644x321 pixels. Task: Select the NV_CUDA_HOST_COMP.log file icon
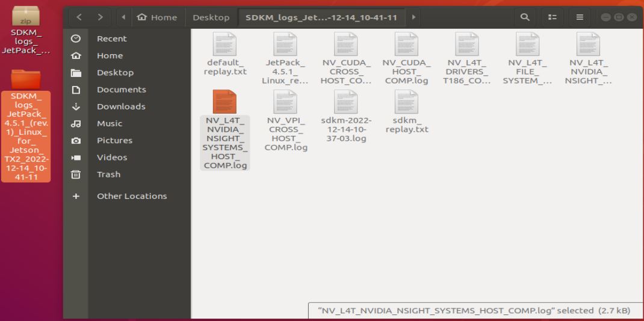click(406, 44)
